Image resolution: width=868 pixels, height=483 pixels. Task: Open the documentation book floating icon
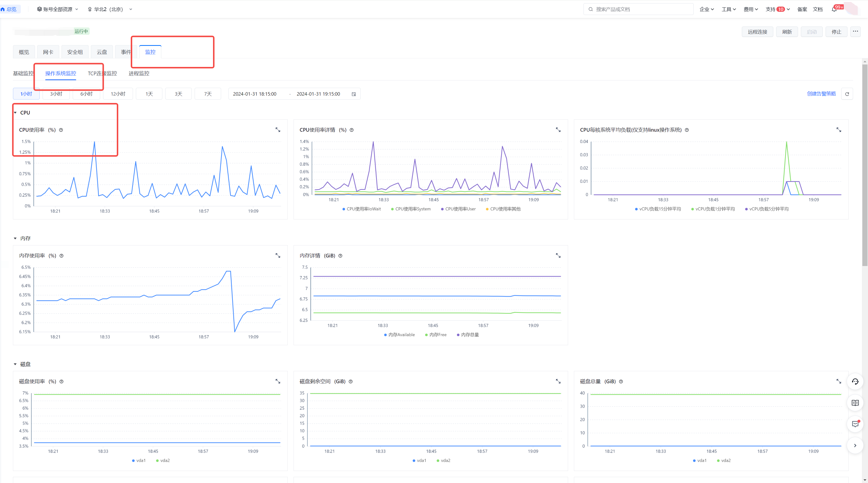coord(855,403)
